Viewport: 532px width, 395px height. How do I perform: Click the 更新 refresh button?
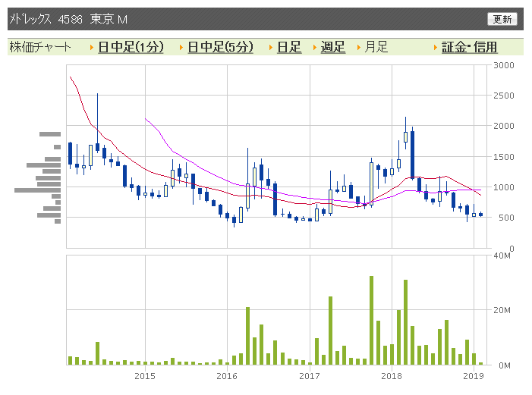point(502,19)
